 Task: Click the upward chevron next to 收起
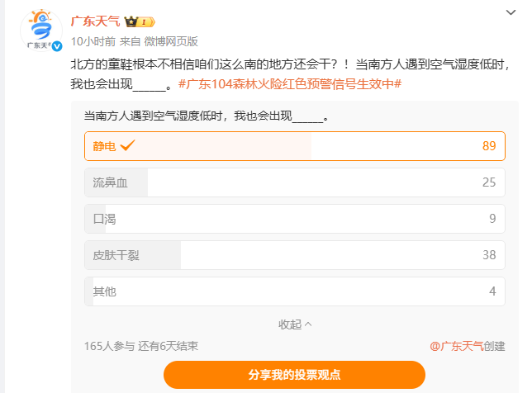click(x=309, y=324)
